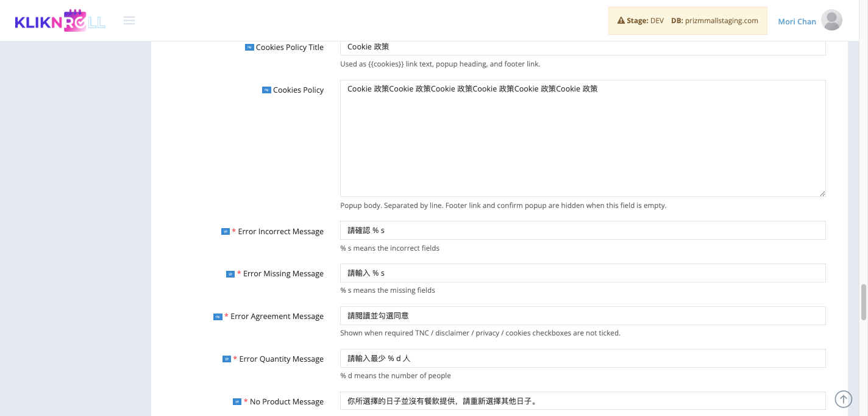Screen dimensions: 868x416
Task: Click language flag beside Error Incorrect Message
Action: click(226, 231)
